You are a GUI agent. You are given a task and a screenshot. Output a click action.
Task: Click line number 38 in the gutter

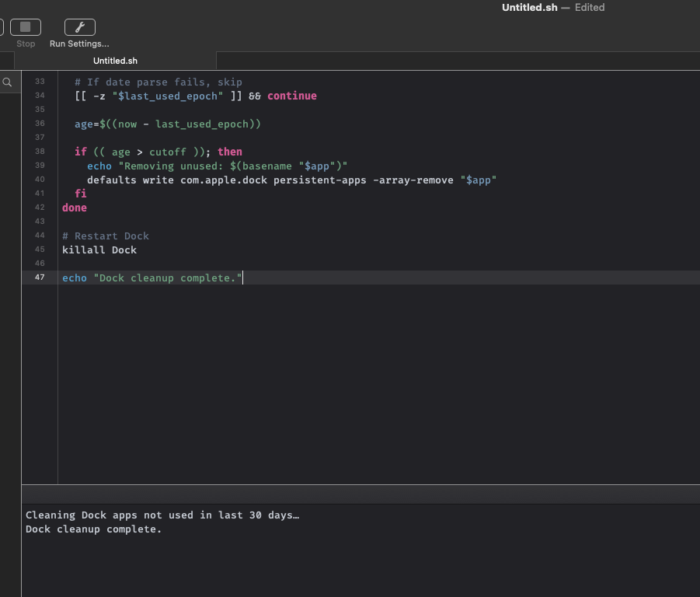point(40,152)
